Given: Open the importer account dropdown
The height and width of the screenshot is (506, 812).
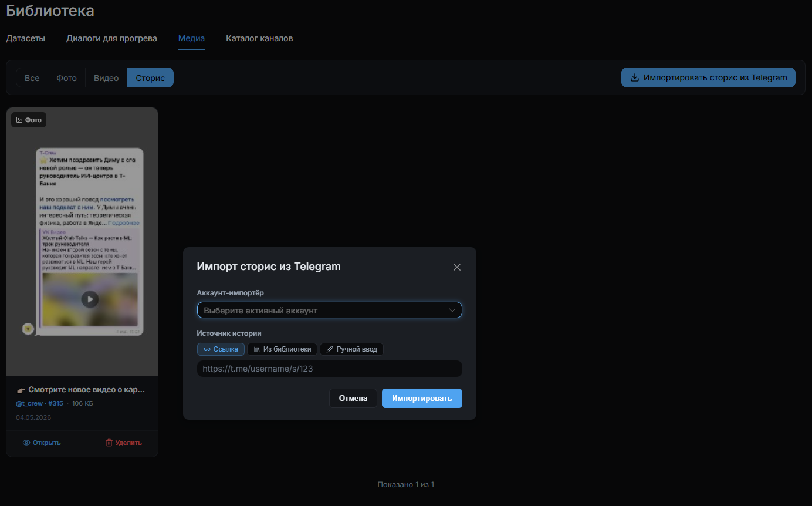Looking at the screenshot, I should pos(330,310).
